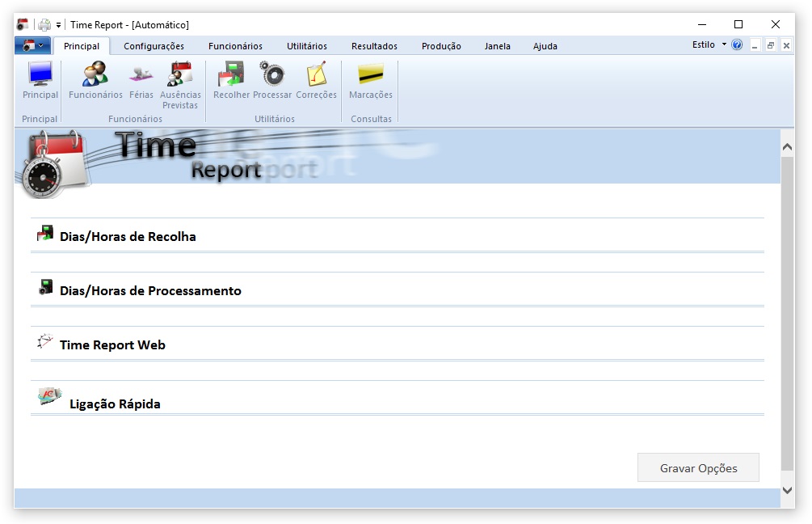
Task: Click the Dias/Horas de Recolha icon
Action: [45, 233]
